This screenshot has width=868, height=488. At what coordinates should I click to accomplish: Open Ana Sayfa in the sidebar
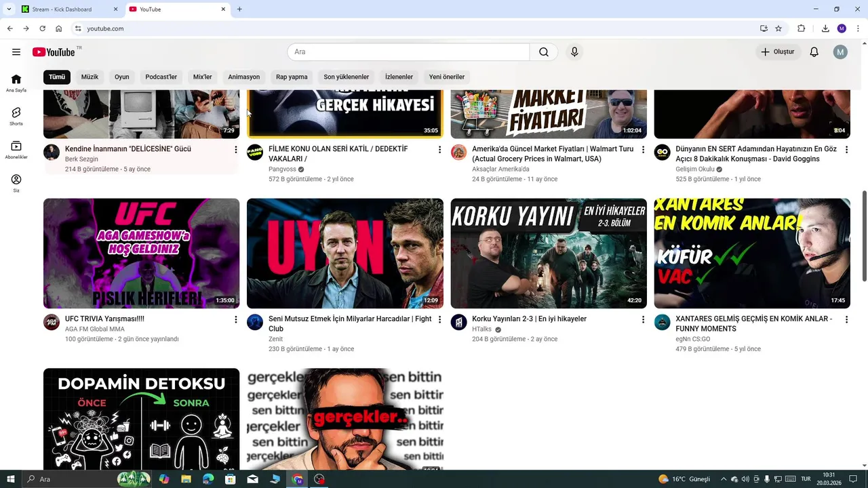pos(16,83)
